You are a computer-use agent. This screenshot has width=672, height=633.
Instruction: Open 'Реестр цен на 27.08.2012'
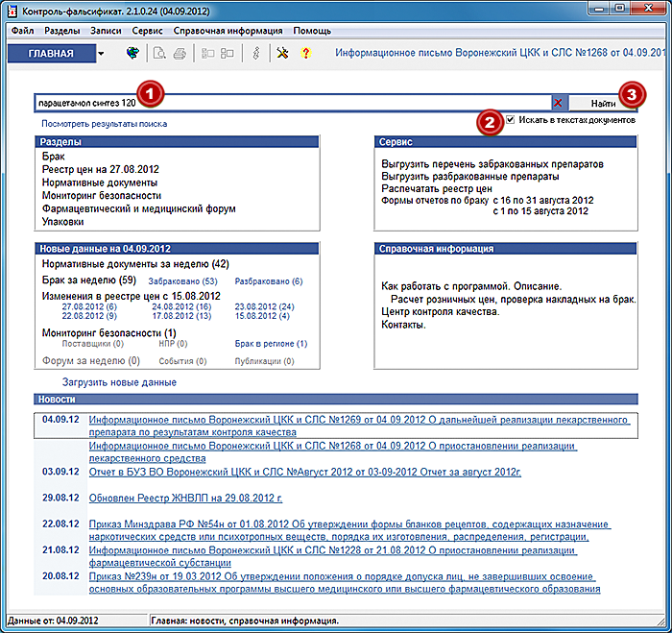pos(100,169)
